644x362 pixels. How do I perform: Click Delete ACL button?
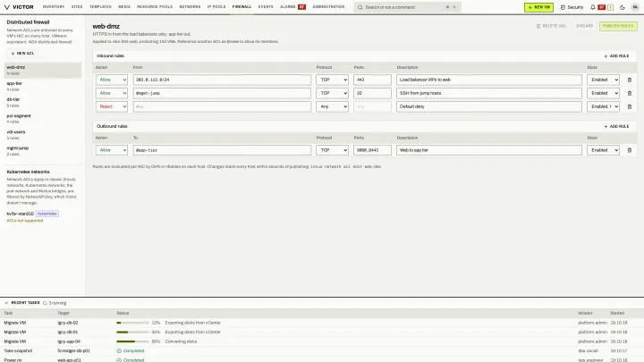(551, 26)
